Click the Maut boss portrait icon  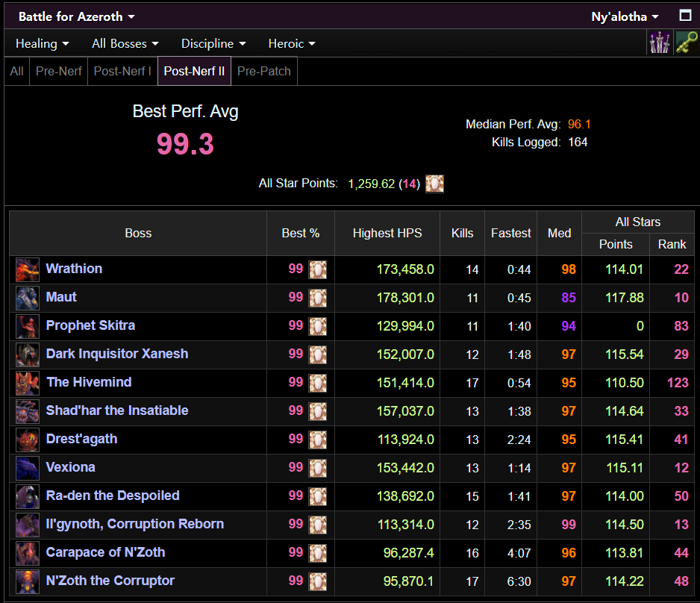[27, 299]
